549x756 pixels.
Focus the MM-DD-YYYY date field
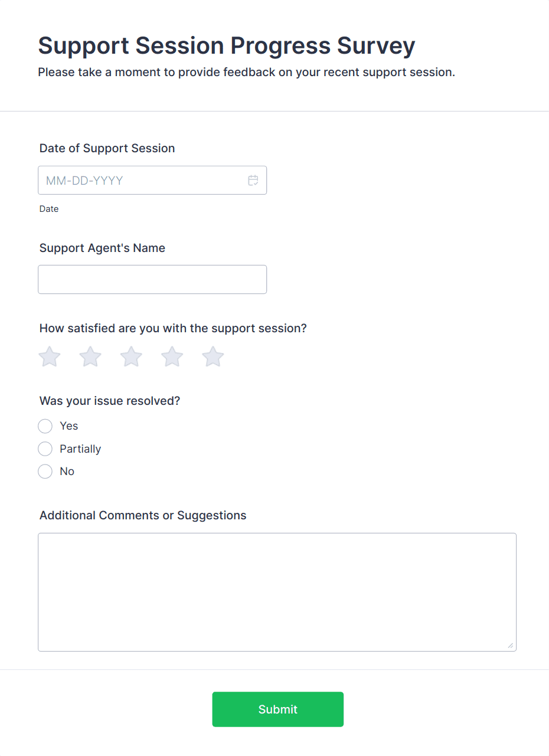(142, 181)
